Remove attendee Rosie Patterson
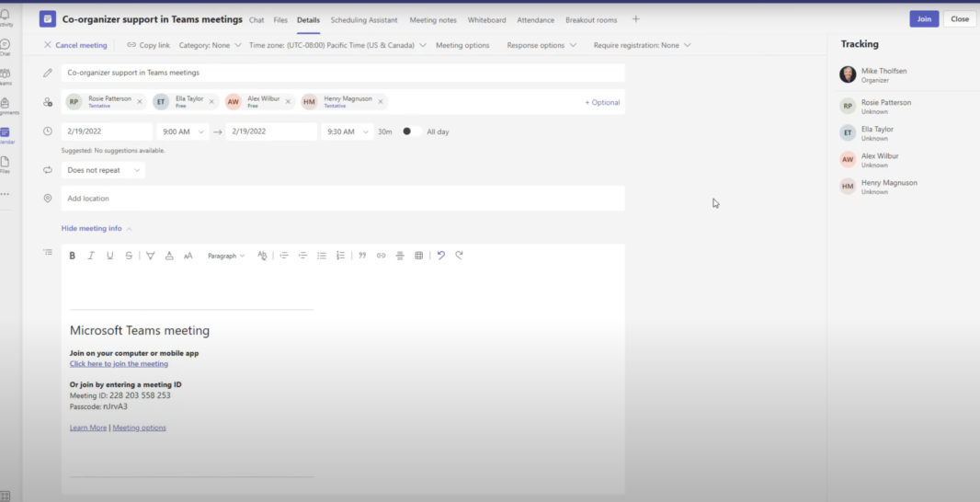The image size is (980, 502). [x=140, y=102]
